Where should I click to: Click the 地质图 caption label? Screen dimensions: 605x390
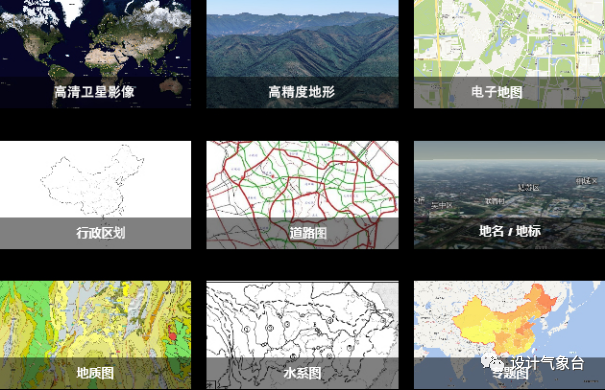[x=95, y=373]
